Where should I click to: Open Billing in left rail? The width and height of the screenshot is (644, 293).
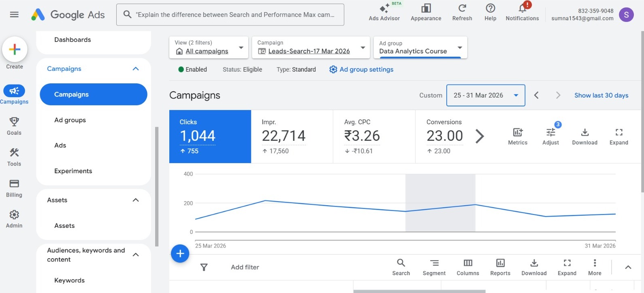coord(14,188)
